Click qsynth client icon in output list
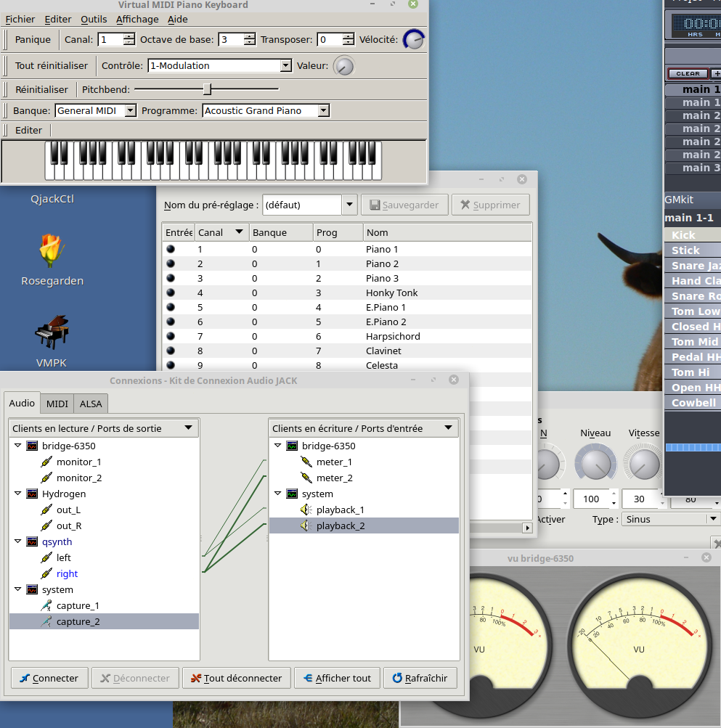The width and height of the screenshot is (721, 728). click(32, 541)
